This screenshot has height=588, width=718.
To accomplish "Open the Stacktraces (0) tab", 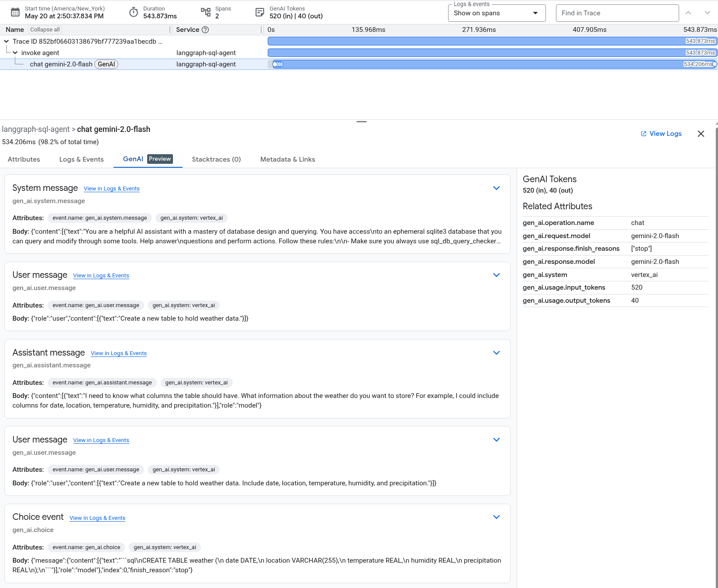I will tap(216, 159).
